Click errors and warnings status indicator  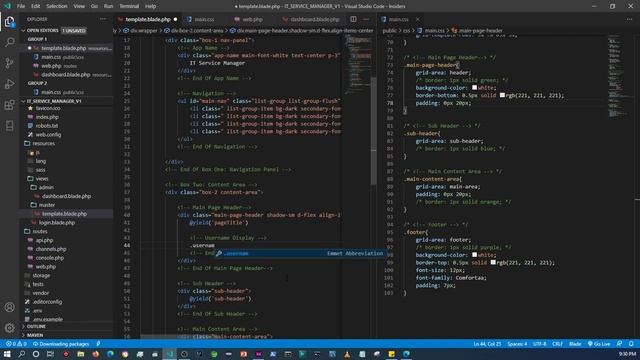16,344
